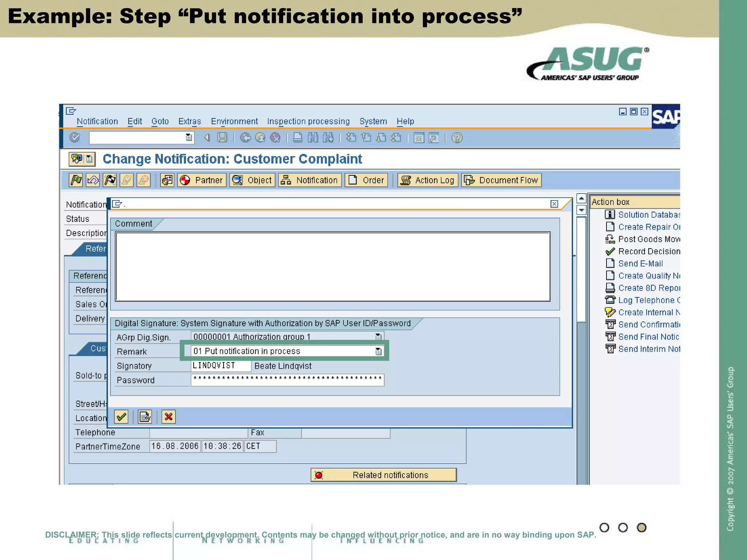Open the Goto menu

pos(160,121)
